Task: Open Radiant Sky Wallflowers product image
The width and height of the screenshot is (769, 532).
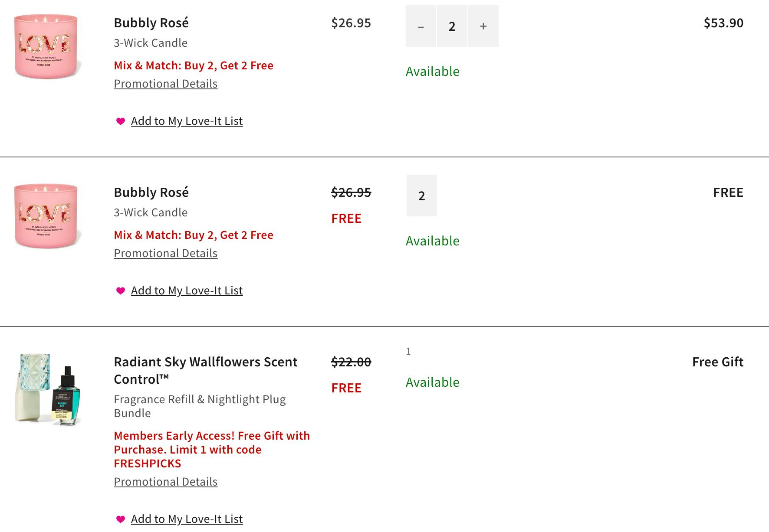Action: point(48,389)
